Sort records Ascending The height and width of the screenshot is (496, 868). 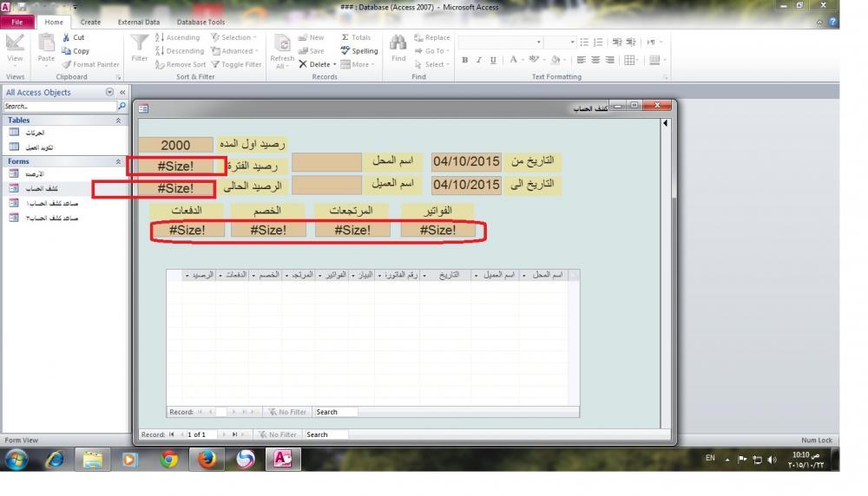(178, 37)
